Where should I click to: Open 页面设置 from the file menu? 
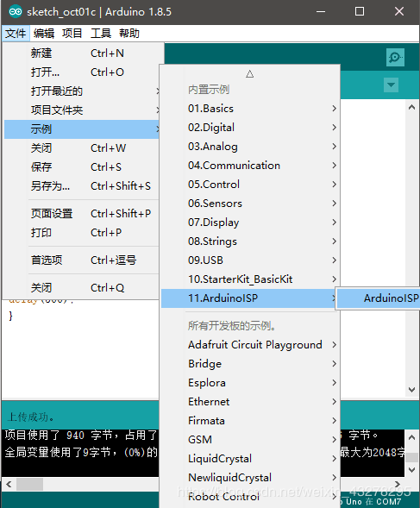[x=81, y=214]
